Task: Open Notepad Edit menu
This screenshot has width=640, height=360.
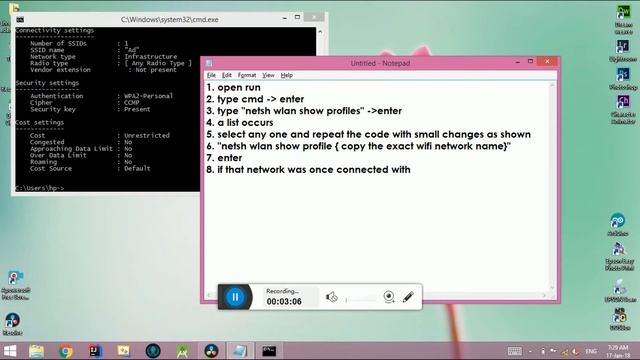Action: coord(227,75)
